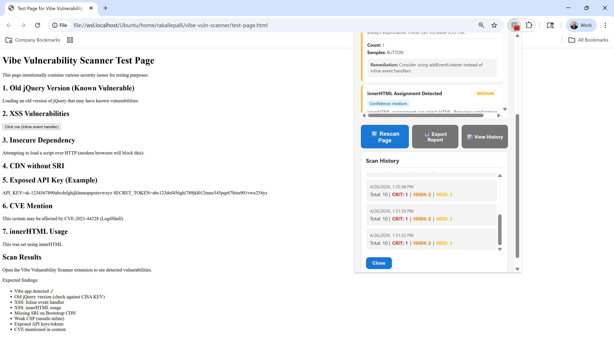Click the Old jQuery Version heading
Viewport: 614px width, 364px height.
tap(68, 88)
